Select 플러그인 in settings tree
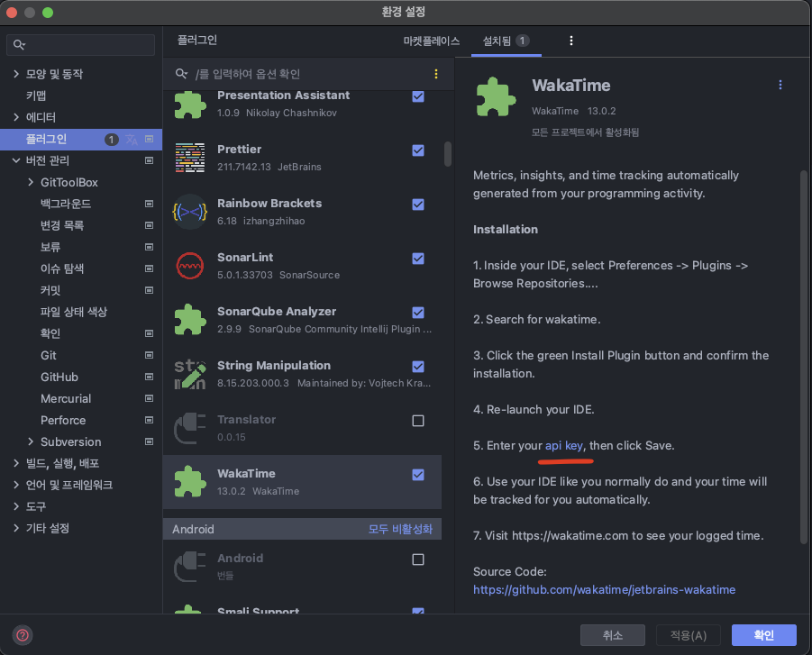The width and height of the screenshot is (812, 655). coord(81,139)
